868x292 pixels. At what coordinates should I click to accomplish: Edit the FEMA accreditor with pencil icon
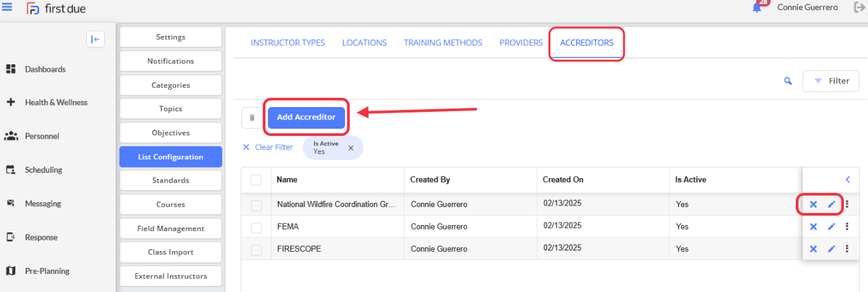point(831,227)
